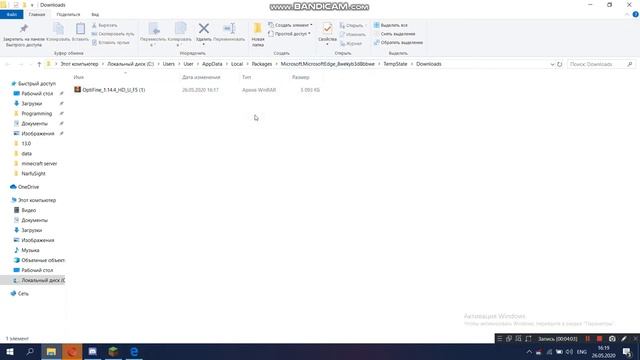Viewport: 640px width, 360px height.
Task: Click the Properties (Свойства) checkmark icon
Action: (x=327, y=29)
